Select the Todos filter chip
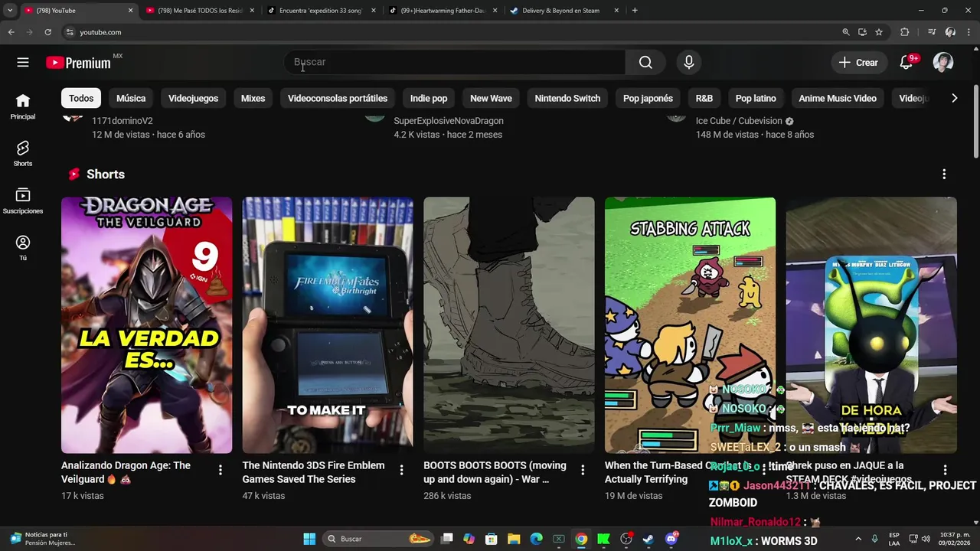The width and height of the screenshot is (980, 551). [81, 98]
